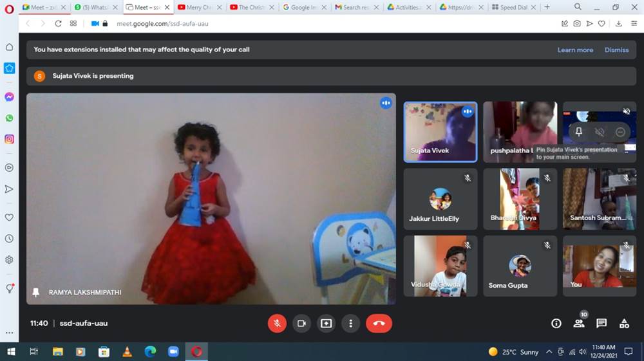Pin Sujata Vivek's presentation tile
This screenshot has width=644, height=361.
[x=578, y=132]
